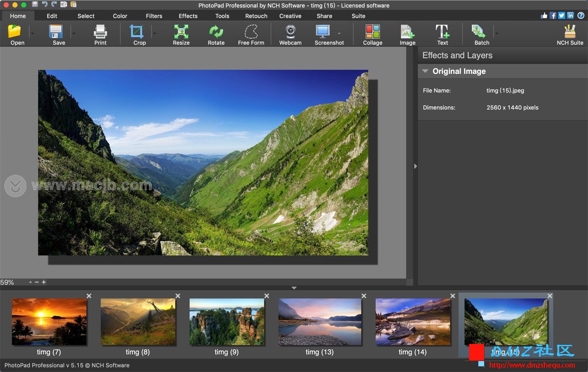588x372 pixels.
Task: Close the timg (7) thumbnail
Action: 89,296
